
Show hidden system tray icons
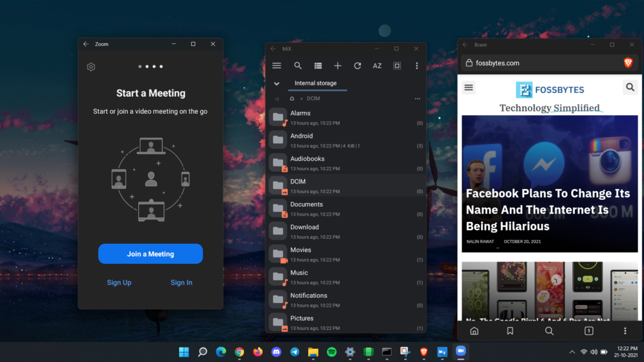coord(572,352)
